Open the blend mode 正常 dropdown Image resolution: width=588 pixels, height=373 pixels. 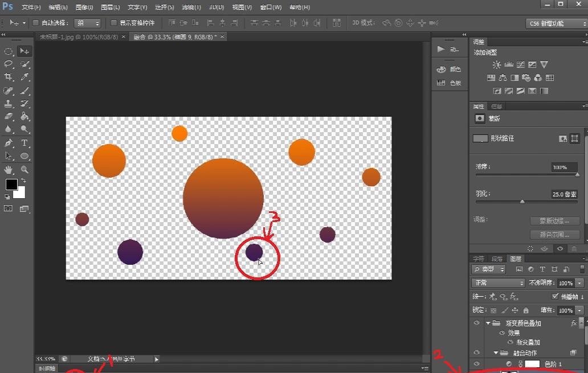point(498,283)
